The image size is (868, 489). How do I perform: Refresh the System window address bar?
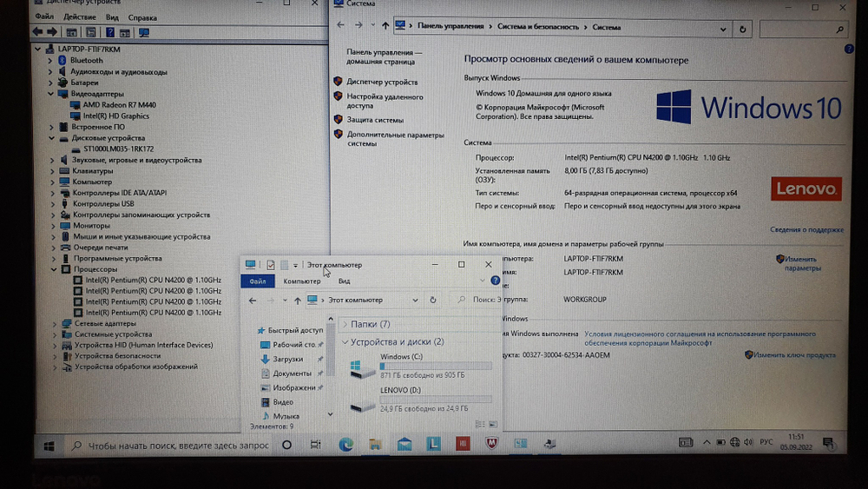(x=743, y=29)
